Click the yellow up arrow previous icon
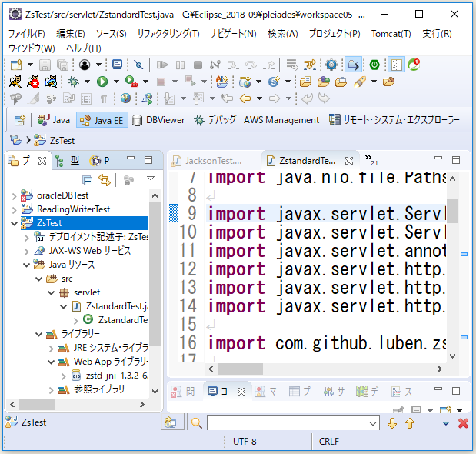This screenshot has width=476, height=454. click(x=410, y=423)
